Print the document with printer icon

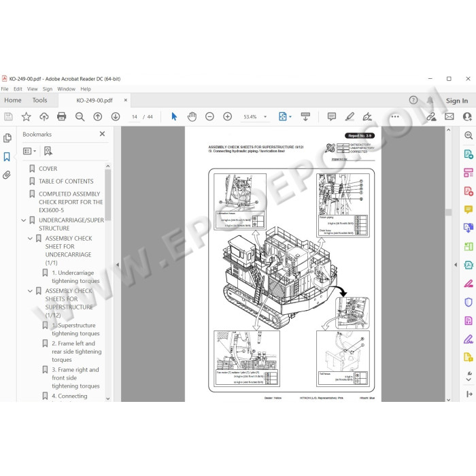coord(62,116)
